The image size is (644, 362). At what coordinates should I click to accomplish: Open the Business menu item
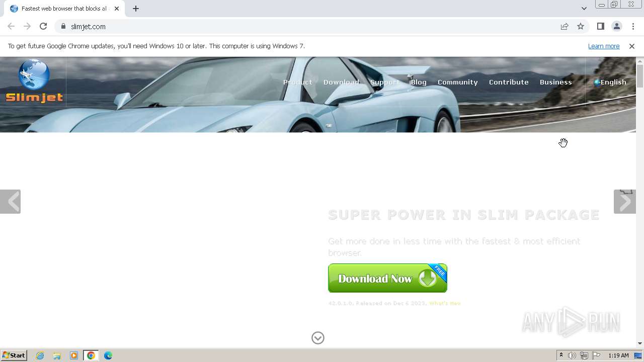click(x=555, y=82)
